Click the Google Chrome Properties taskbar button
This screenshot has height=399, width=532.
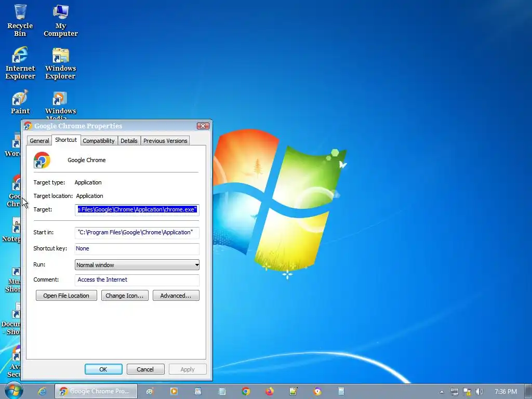[96, 391]
